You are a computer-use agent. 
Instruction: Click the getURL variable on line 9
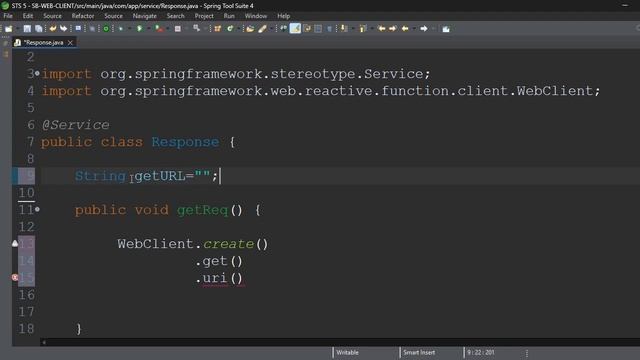pos(160,176)
